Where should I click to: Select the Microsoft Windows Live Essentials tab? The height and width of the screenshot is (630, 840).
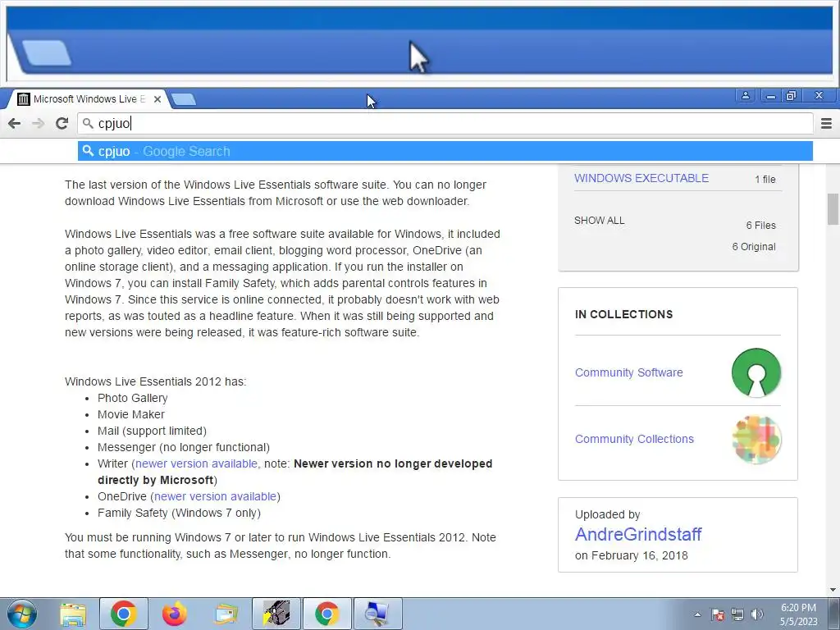89,99
